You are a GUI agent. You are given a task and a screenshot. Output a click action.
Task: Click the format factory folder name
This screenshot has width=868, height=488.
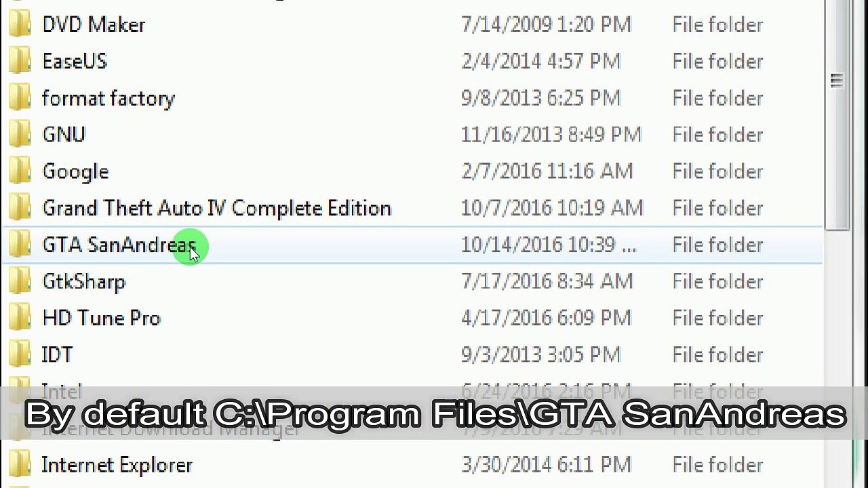(x=108, y=99)
